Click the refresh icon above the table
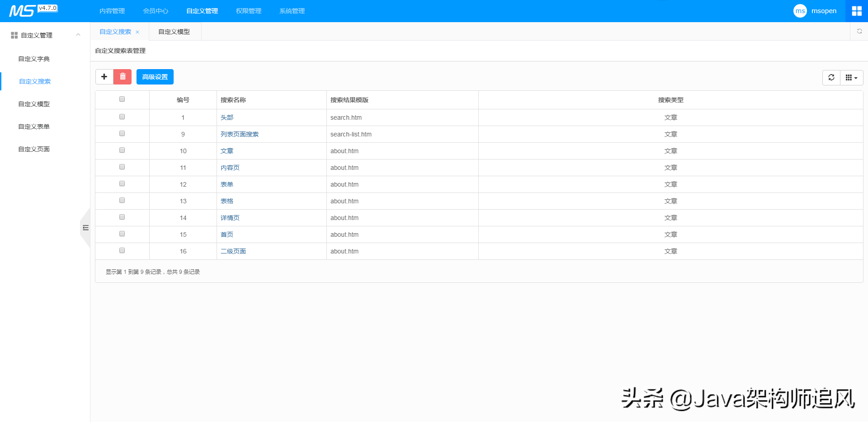This screenshot has width=868, height=422. tap(831, 77)
